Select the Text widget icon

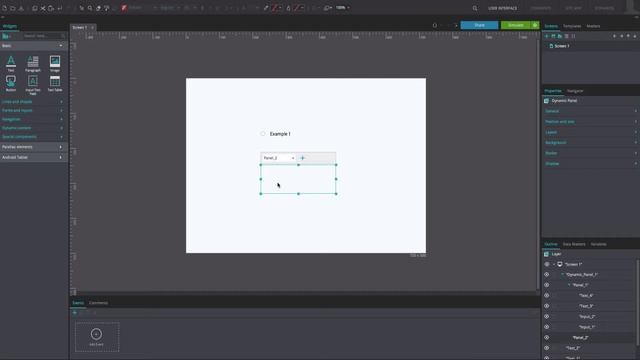point(11,63)
